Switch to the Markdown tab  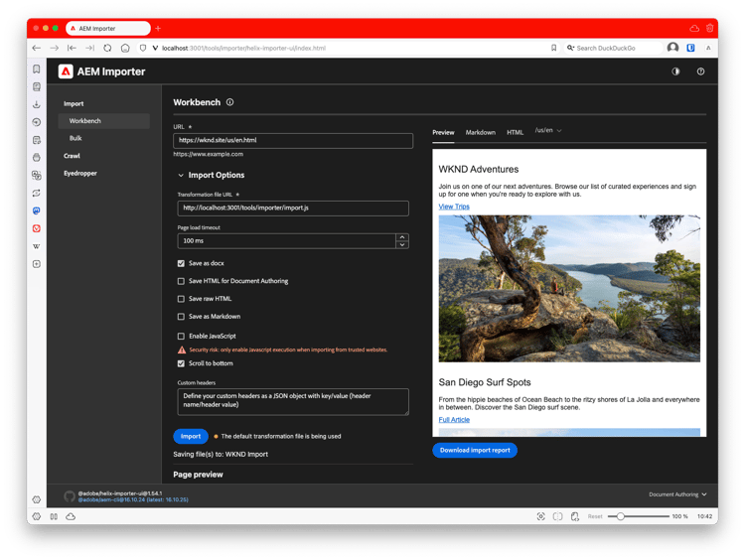tap(481, 132)
